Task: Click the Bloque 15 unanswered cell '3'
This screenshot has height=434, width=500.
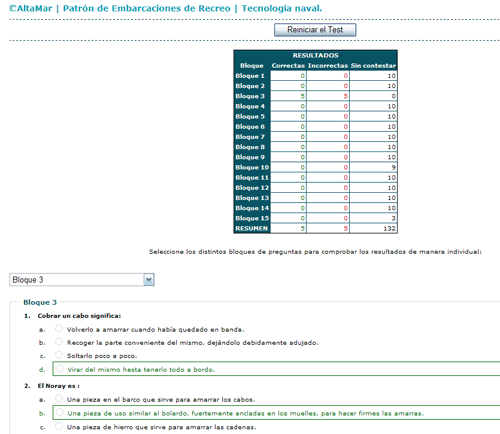Action: (x=373, y=218)
